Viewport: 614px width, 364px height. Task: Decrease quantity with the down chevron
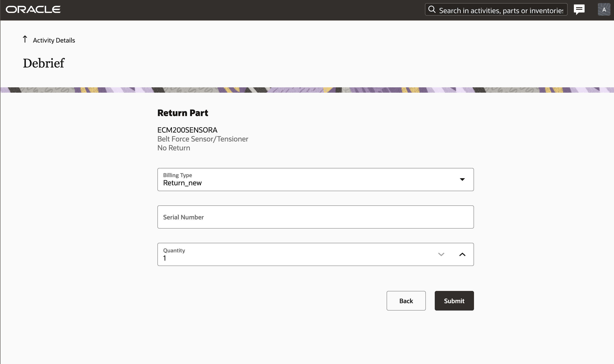click(x=441, y=254)
